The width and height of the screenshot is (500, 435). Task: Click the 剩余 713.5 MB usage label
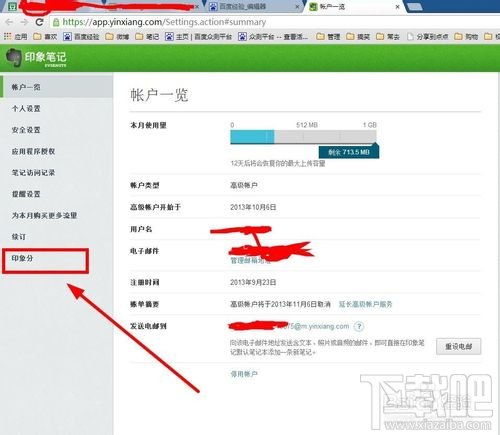pos(349,152)
